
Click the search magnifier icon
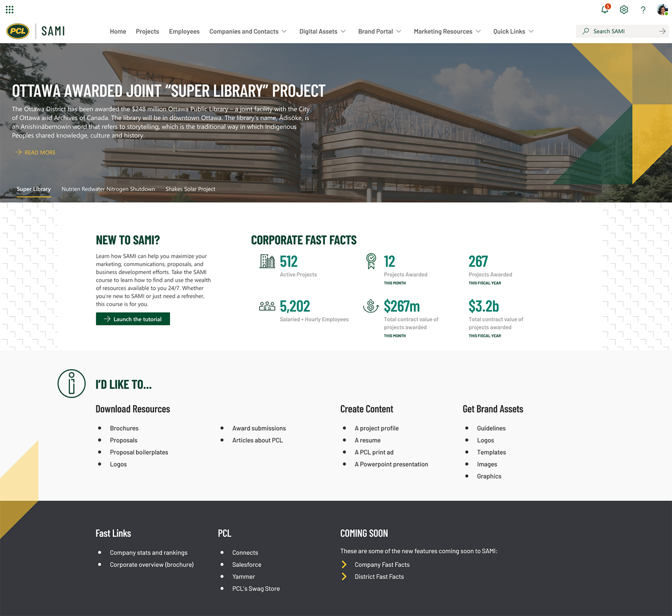pos(585,31)
